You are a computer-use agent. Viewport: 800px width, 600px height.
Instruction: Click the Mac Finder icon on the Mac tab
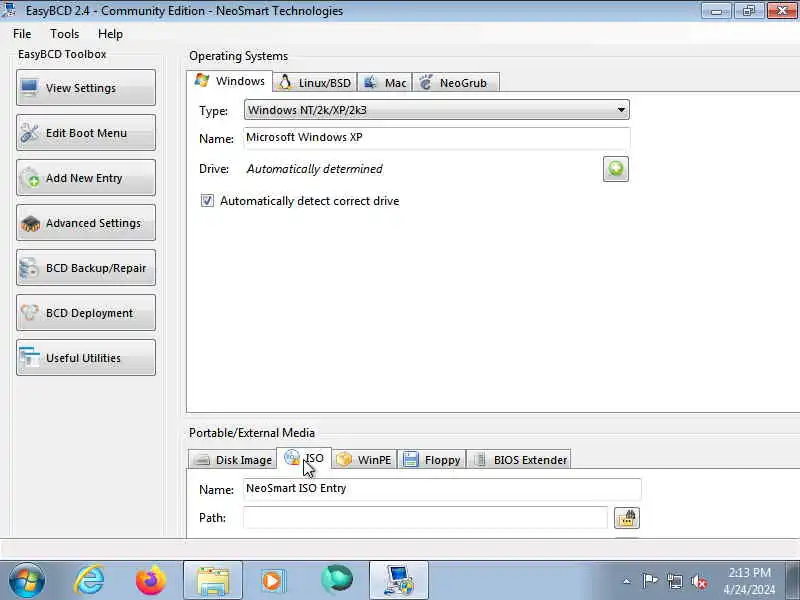370,82
